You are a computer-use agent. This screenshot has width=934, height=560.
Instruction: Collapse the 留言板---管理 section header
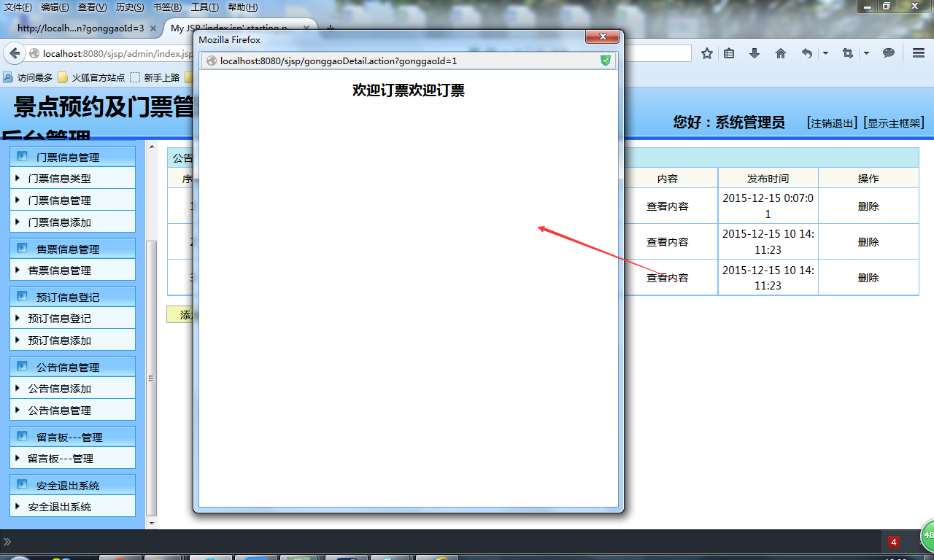click(x=73, y=437)
